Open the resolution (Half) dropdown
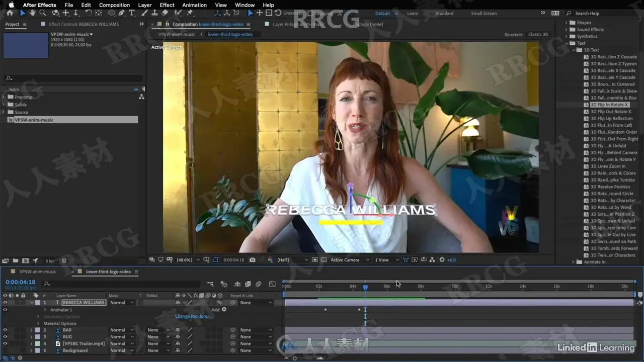This screenshot has height=362, width=644. click(x=292, y=260)
